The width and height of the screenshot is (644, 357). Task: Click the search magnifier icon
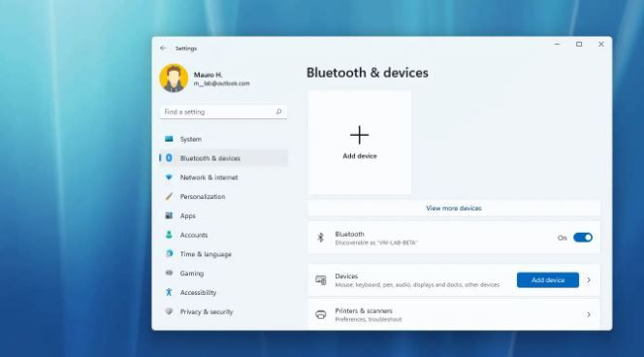tap(279, 112)
